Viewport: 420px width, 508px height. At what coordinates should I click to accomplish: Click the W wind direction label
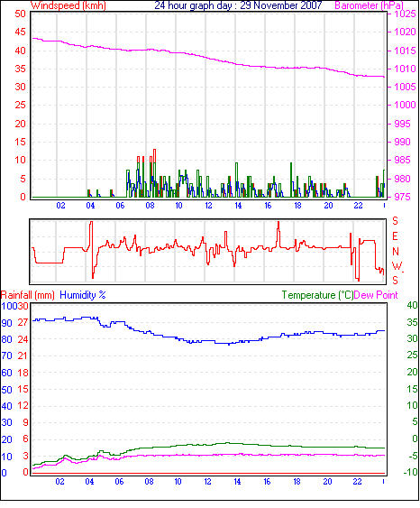tap(397, 266)
